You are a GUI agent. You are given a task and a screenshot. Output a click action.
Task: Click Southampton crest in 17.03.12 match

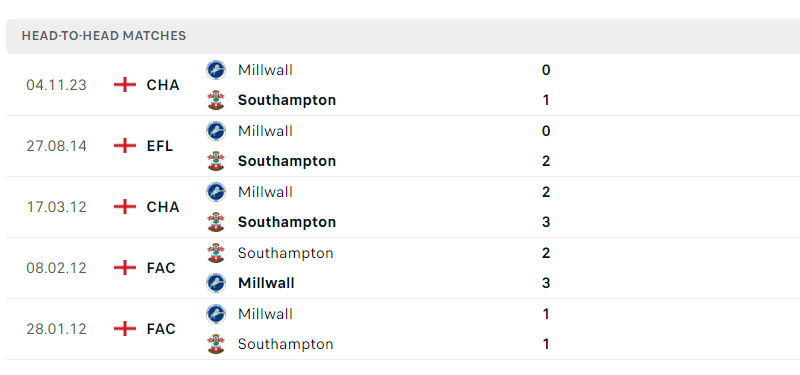tap(216, 222)
